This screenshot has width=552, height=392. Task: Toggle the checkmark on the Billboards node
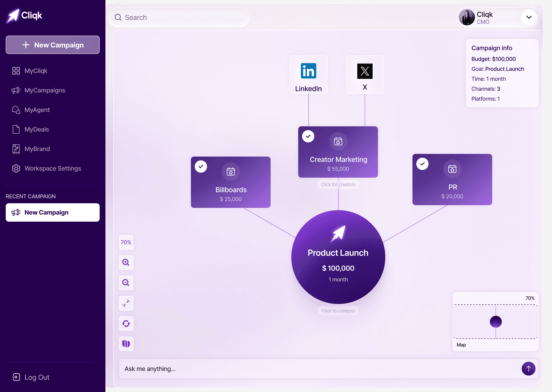click(x=201, y=166)
